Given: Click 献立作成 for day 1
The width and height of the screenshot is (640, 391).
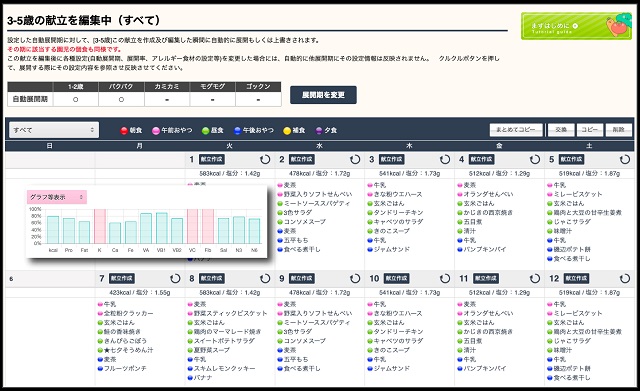Looking at the screenshot, I should pos(212,160).
